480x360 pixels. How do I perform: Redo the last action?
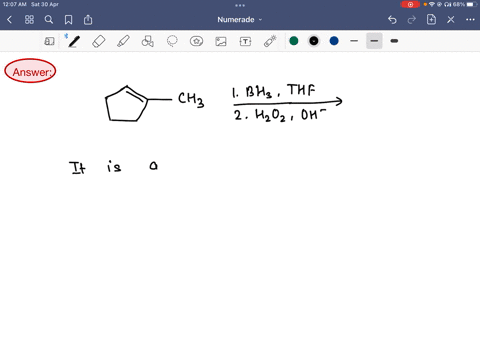click(412, 20)
